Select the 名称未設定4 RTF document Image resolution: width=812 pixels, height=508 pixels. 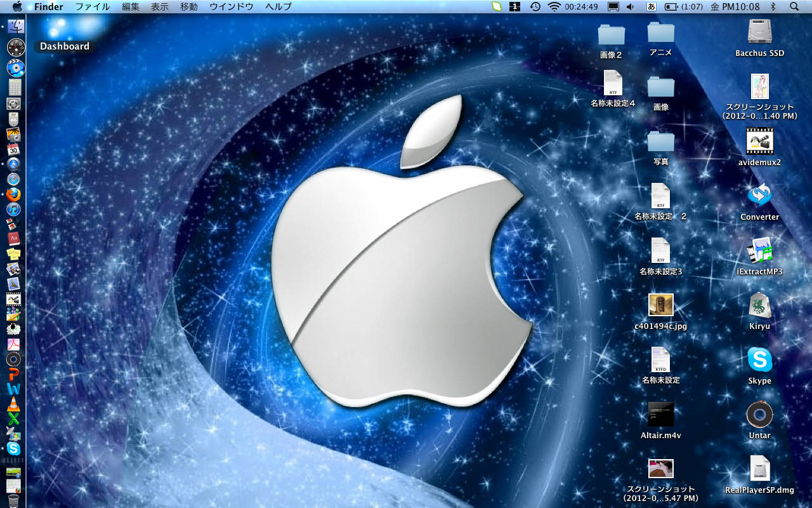pyautogui.click(x=613, y=83)
